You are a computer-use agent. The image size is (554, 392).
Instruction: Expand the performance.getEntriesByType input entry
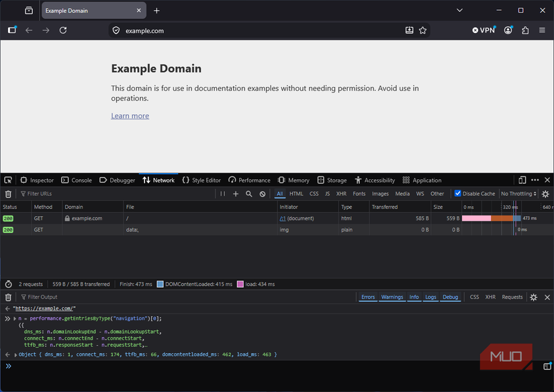tap(15, 319)
